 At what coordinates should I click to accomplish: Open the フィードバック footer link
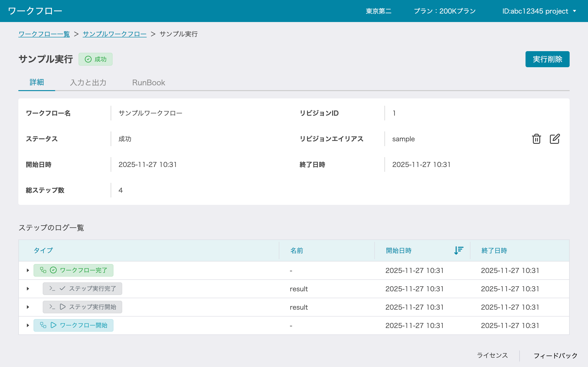click(x=555, y=356)
